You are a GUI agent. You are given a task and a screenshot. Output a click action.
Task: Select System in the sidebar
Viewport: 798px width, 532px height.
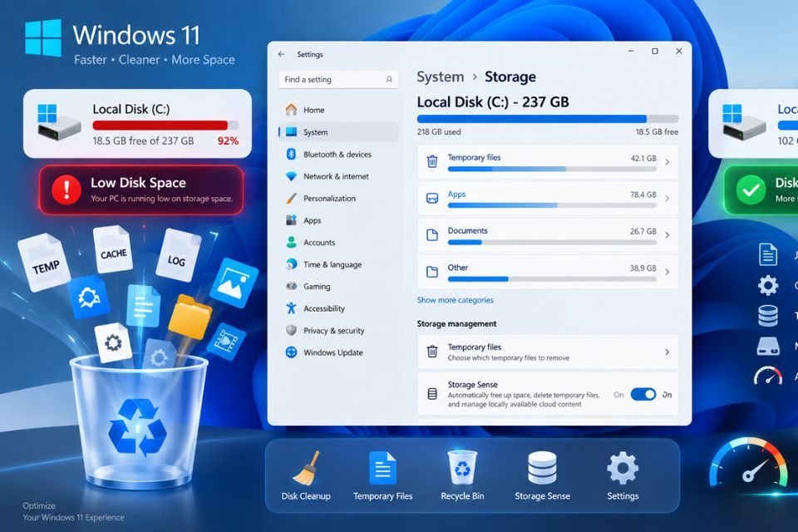[x=338, y=132]
